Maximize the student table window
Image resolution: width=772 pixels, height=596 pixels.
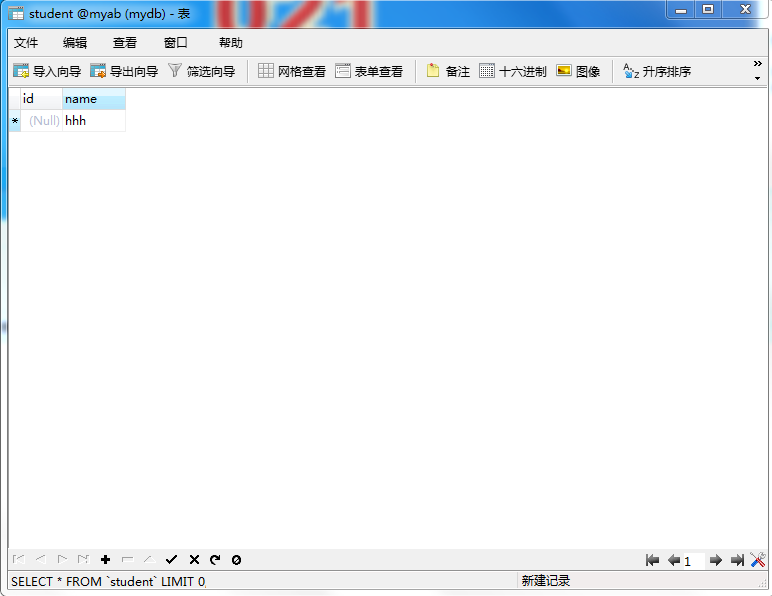708,9
